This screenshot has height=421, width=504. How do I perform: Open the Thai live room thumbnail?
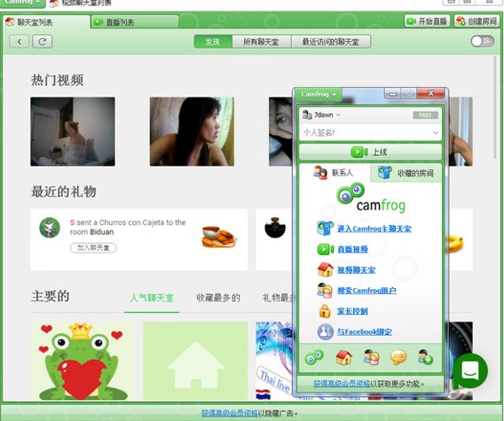point(274,361)
